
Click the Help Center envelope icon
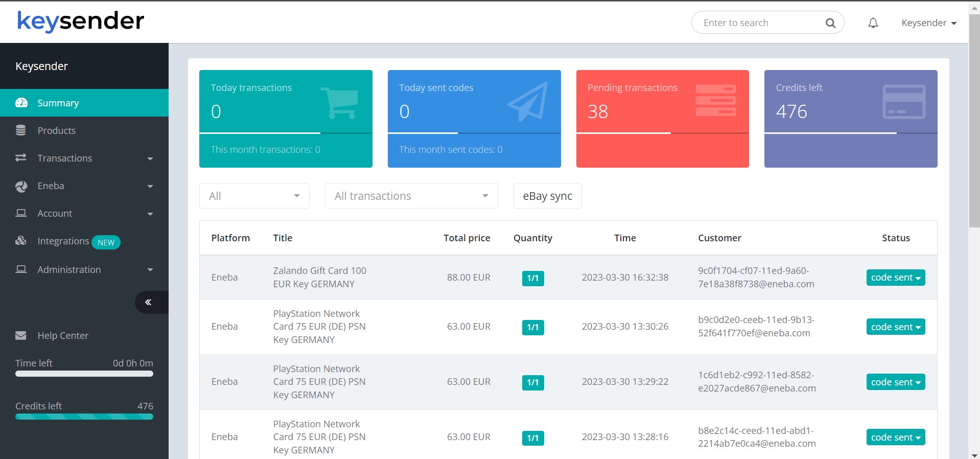click(x=21, y=335)
